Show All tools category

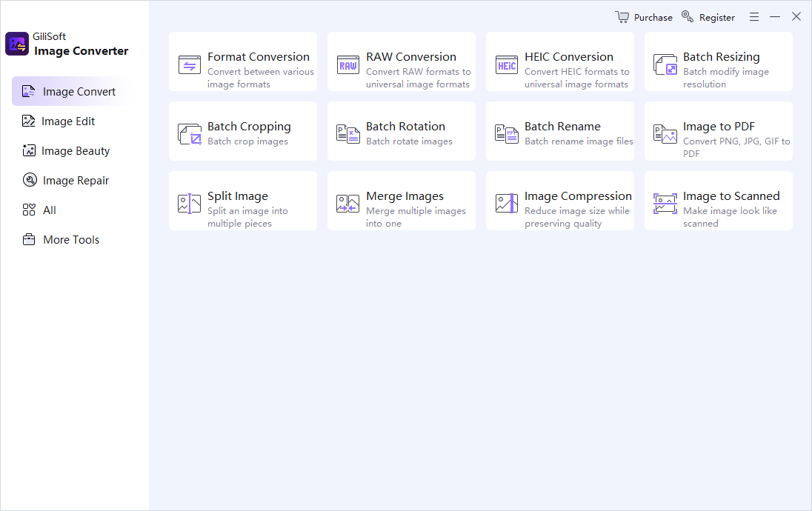pos(49,210)
